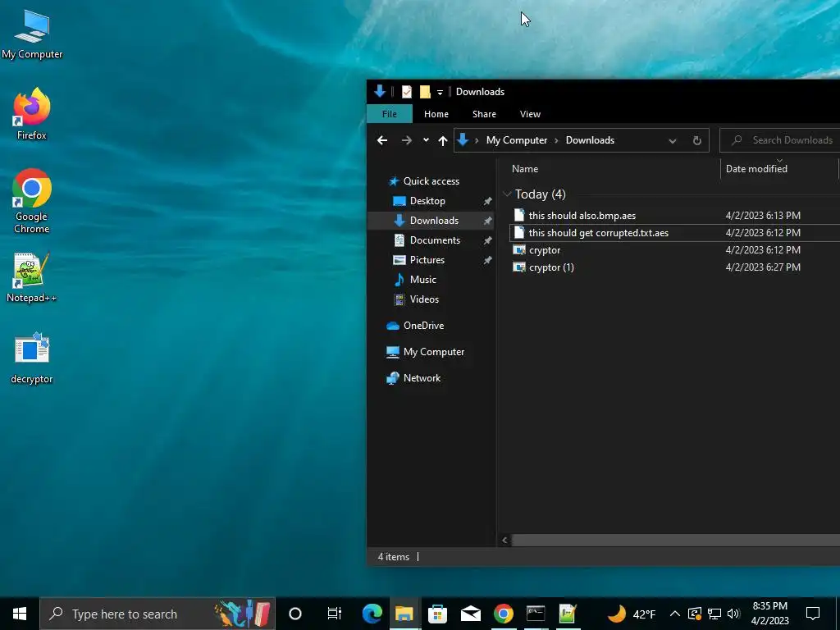Select the 'cryptor (1)' file name
Image resolution: width=840 pixels, height=630 pixels.
[x=551, y=267]
